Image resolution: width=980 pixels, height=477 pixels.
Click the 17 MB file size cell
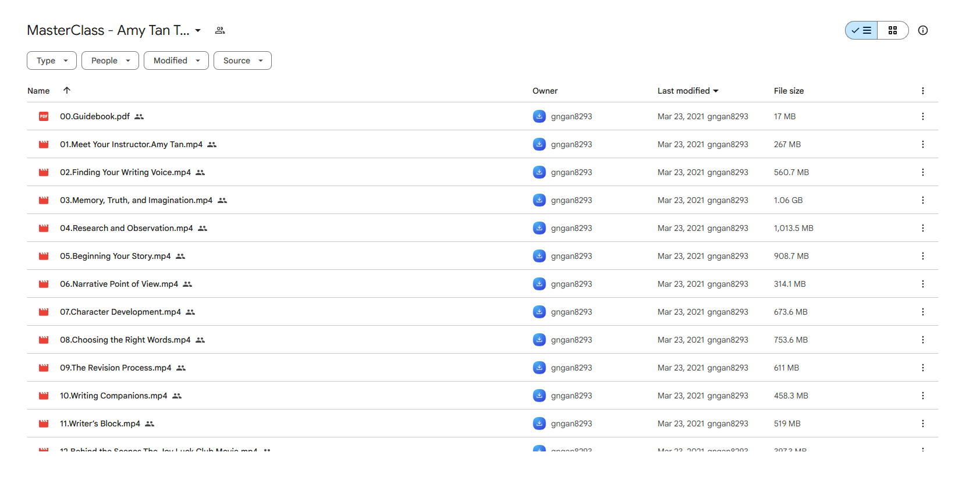click(784, 116)
